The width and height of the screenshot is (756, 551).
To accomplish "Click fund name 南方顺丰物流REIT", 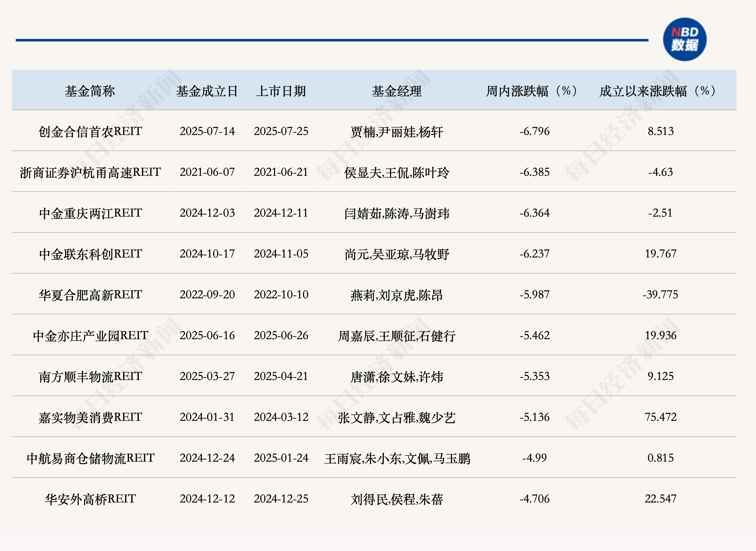I will point(90,377).
